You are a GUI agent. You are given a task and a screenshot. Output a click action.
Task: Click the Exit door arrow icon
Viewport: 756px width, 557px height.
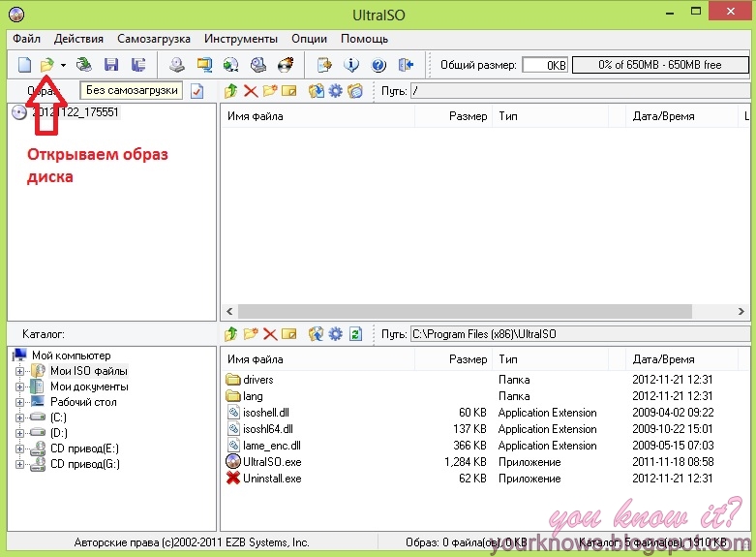(x=406, y=65)
